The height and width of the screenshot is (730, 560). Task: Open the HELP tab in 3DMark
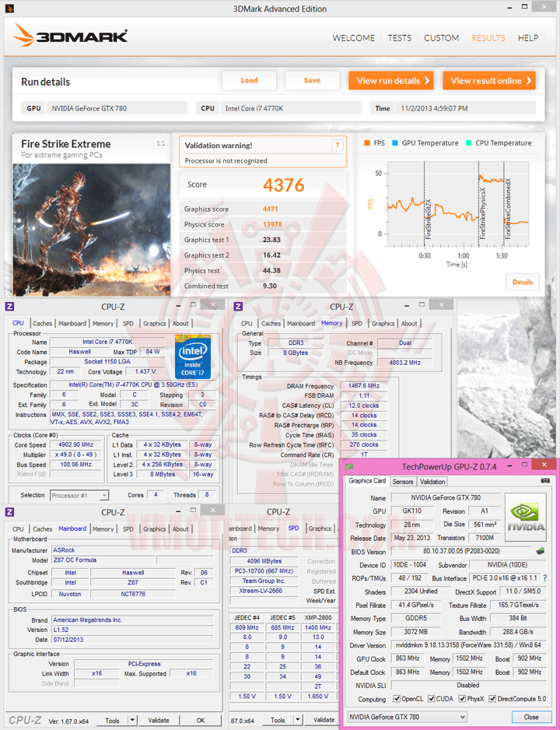[528, 38]
